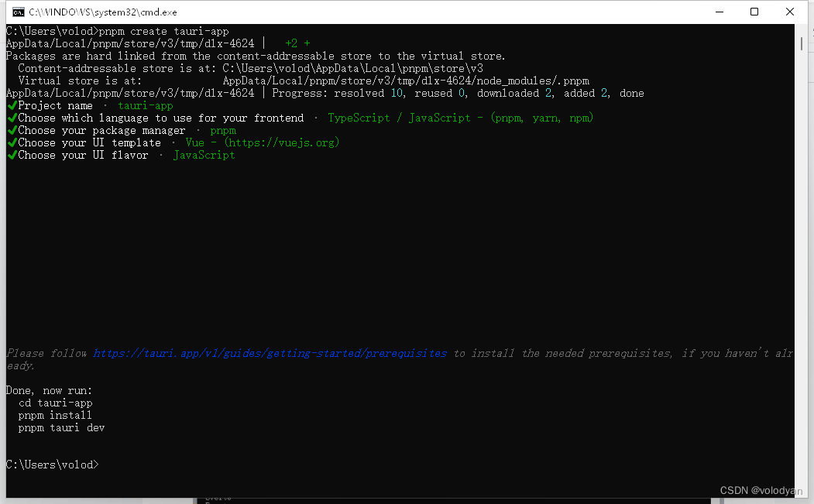Click the window title text C:\WINDOWS\system32\cmd.exe
The width and height of the screenshot is (814, 504).
click(103, 12)
